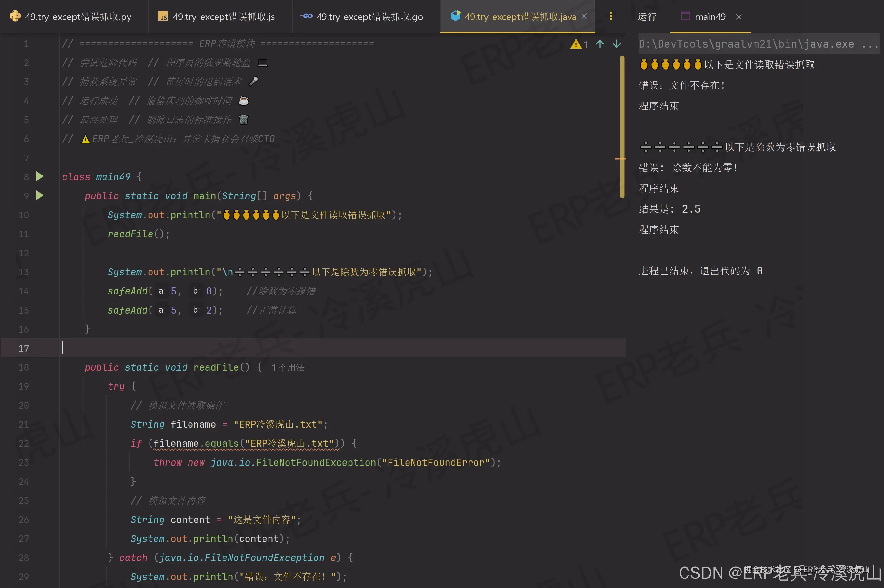Open editor tabs three-dot menu
The image size is (884, 588).
611,16
